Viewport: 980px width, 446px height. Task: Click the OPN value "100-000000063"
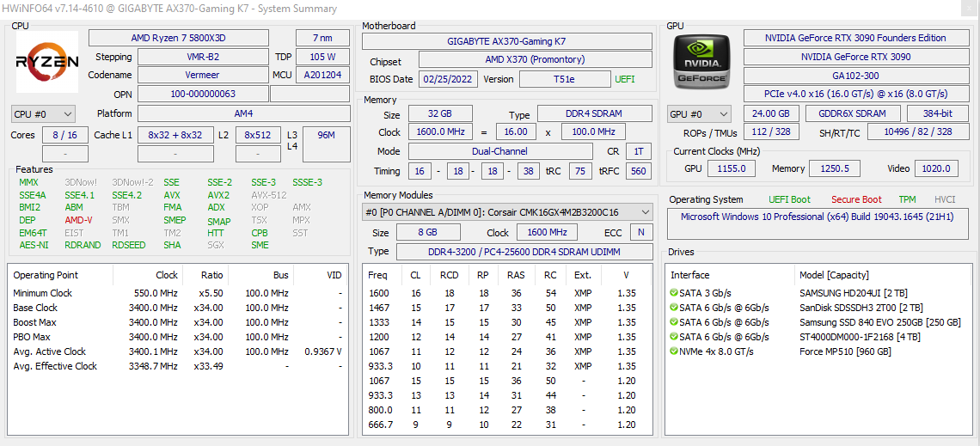[x=203, y=95]
